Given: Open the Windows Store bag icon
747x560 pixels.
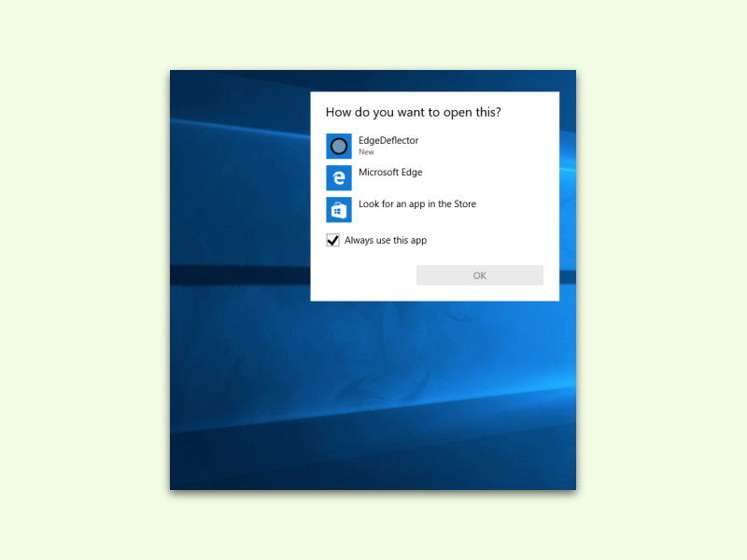Looking at the screenshot, I should [339, 209].
